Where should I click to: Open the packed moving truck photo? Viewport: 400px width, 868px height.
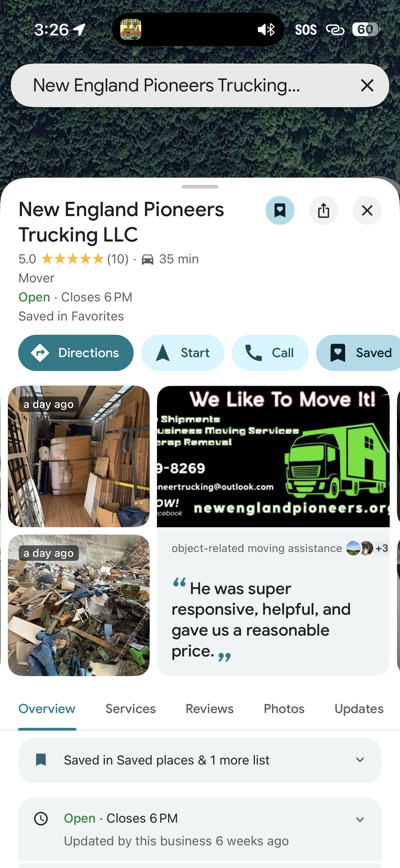[x=78, y=456]
